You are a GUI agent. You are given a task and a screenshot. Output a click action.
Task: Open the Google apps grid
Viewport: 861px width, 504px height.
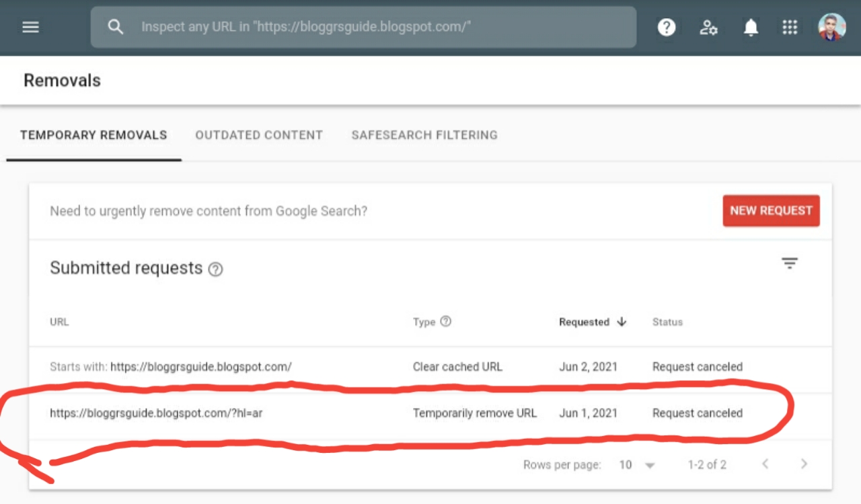790,27
